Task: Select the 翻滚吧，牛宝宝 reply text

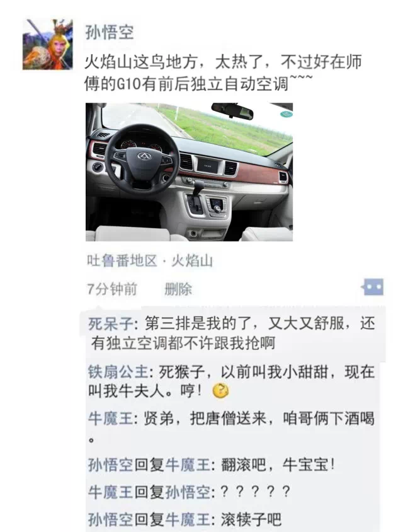Action: 278,465
